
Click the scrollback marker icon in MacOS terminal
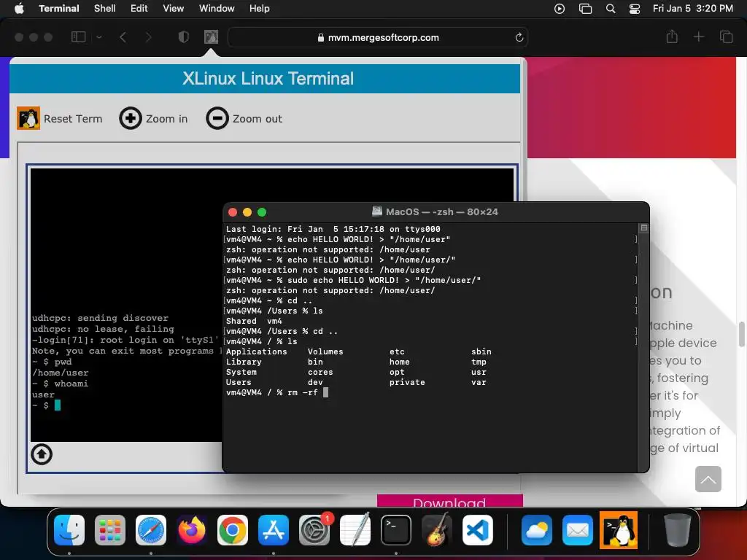pyautogui.click(x=644, y=228)
